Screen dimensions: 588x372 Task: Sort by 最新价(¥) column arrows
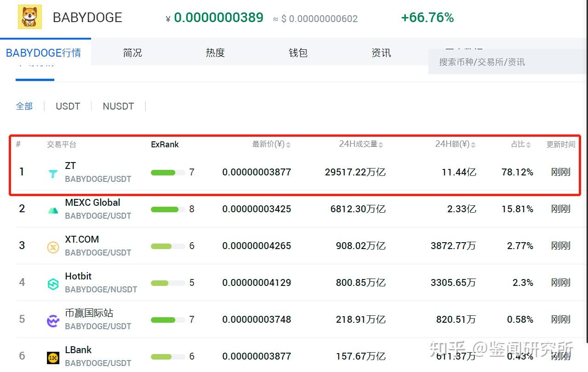pyautogui.click(x=288, y=145)
